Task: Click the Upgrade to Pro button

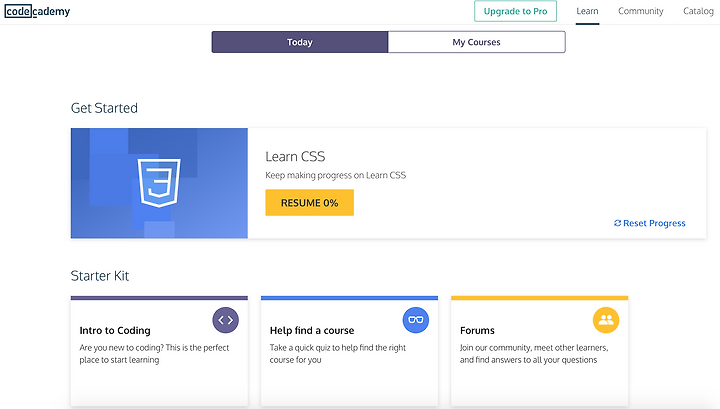Action: point(515,11)
